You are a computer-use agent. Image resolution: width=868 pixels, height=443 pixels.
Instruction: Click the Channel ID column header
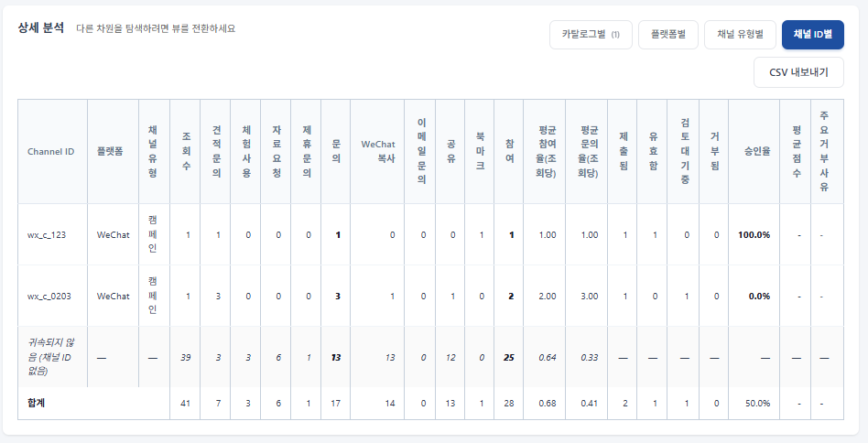tap(51, 151)
